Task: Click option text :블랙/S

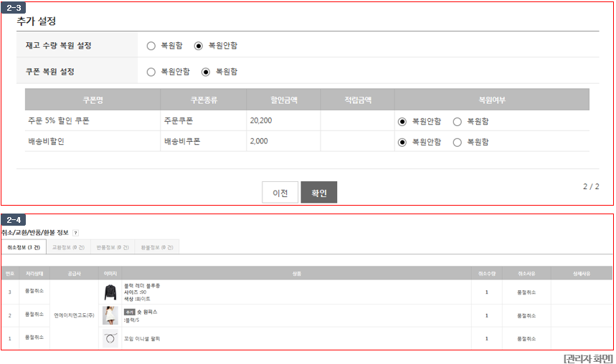Action: click(132, 320)
